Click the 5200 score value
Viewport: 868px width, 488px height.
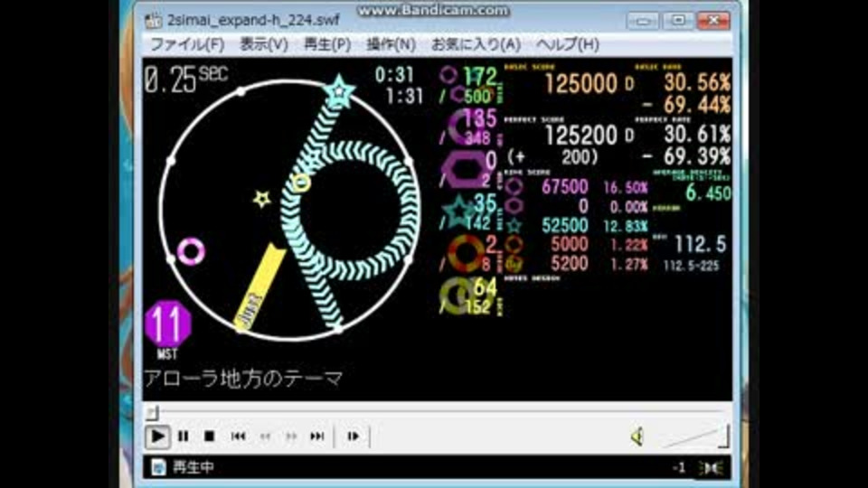[569, 263]
